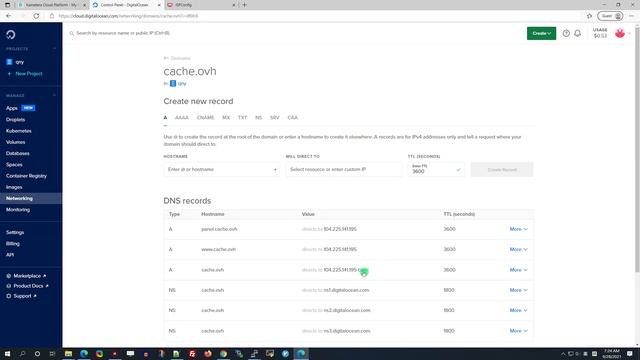This screenshot has height=360, width=640.
Task: Switch to the CNAME record tab
Action: pos(205,118)
